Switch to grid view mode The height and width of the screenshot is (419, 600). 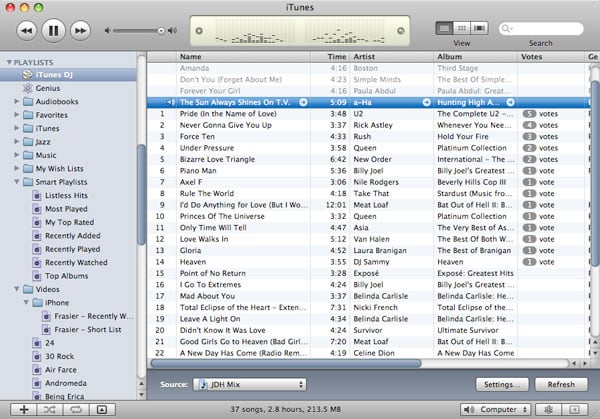click(x=462, y=28)
